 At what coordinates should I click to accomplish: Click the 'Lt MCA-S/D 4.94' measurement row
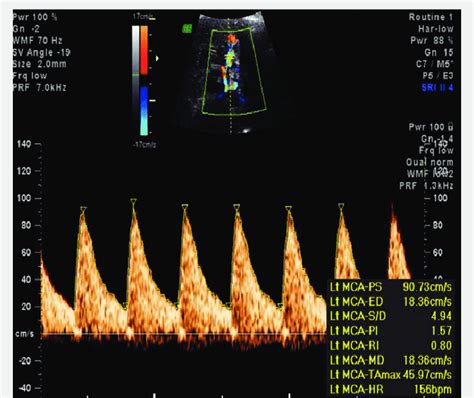[x=391, y=316]
